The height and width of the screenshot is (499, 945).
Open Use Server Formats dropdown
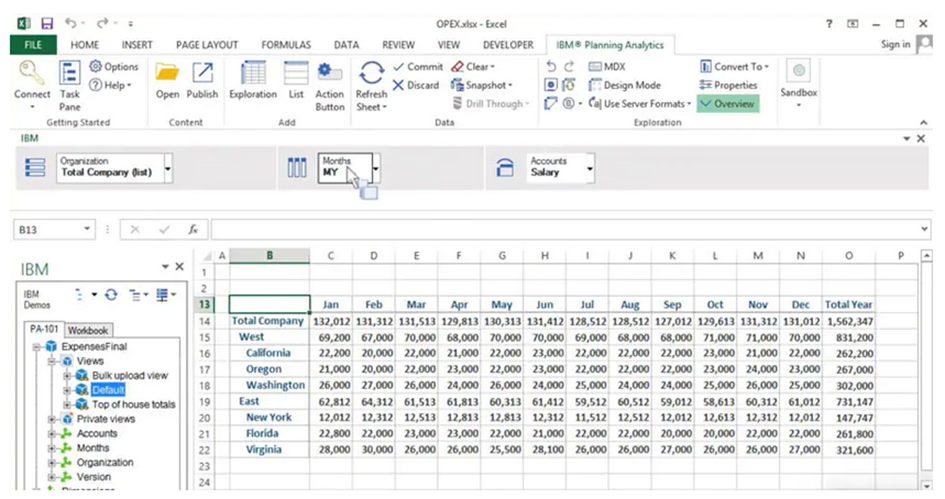(x=639, y=104)
